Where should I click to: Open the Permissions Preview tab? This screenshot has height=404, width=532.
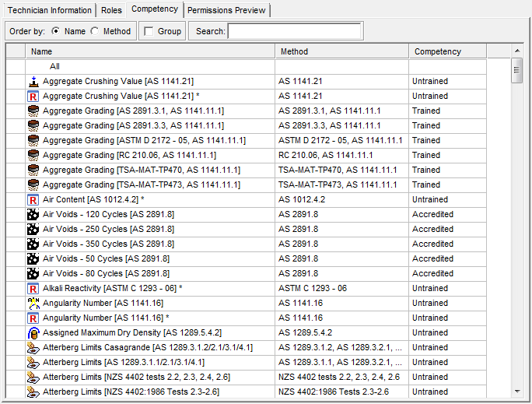click(x=226, y=10)
